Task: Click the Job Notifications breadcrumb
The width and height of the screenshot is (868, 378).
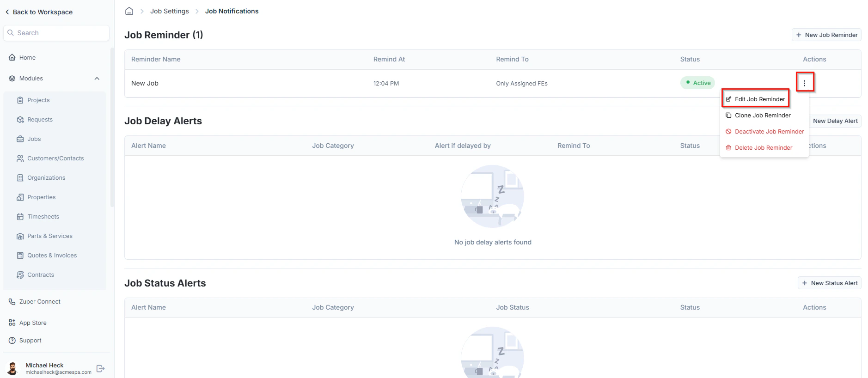Action: (x=232, y=11)
